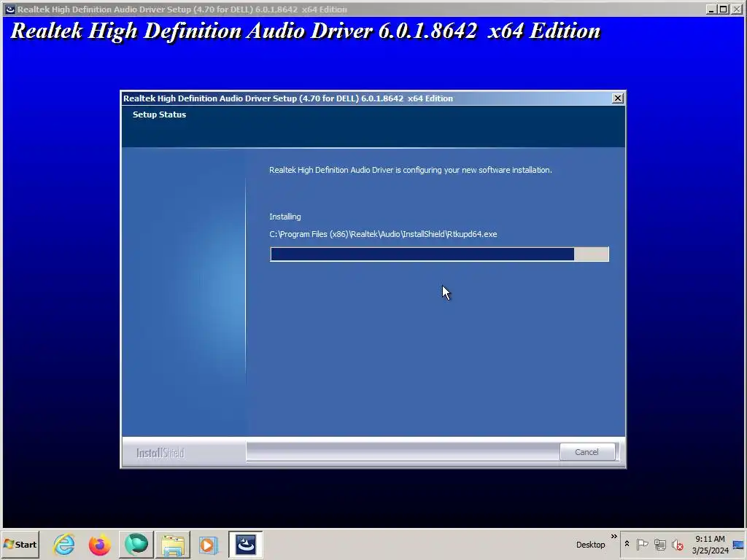Click the Show desktop button
The image size is (747, 560).
pyautogui.click(x=739, y=545)
